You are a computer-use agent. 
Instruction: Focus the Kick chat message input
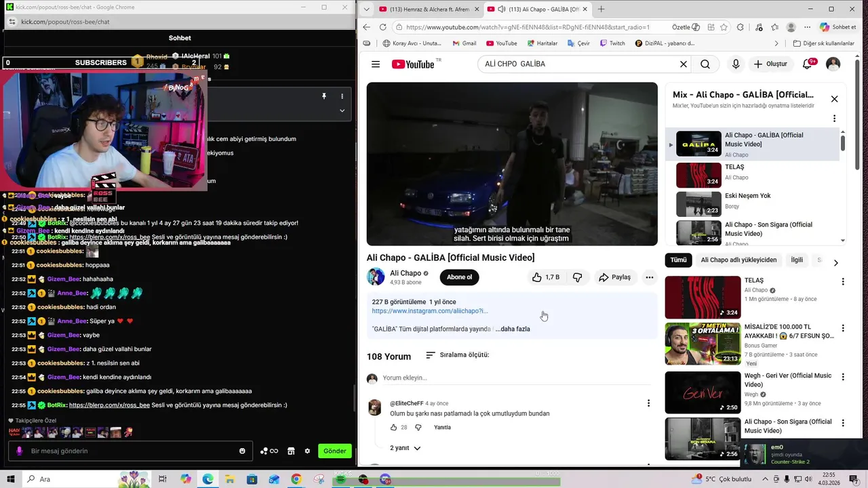pos(130,451)
